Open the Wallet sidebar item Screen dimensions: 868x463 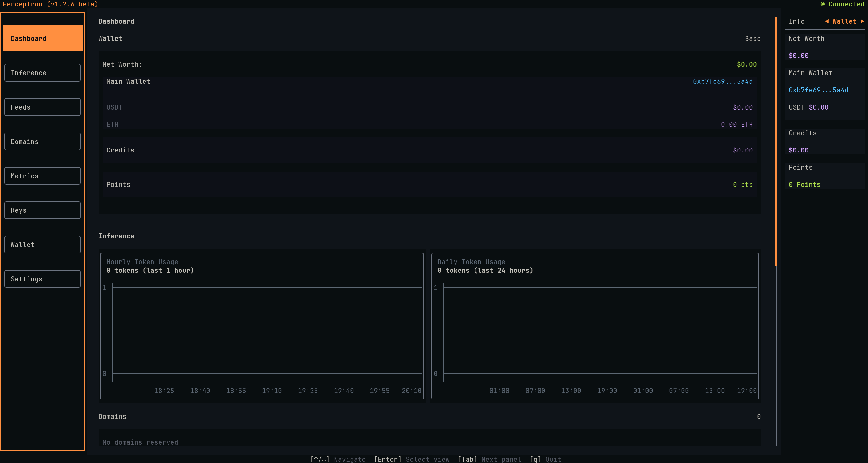(42, 245)
